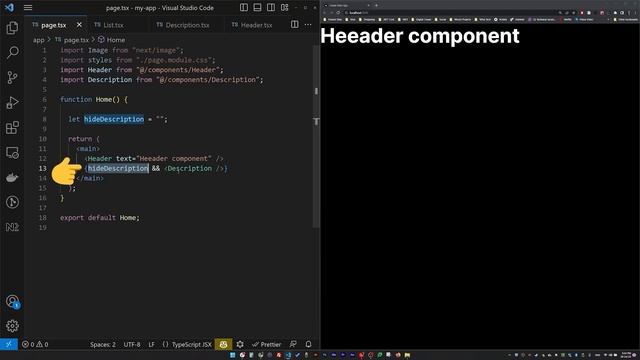
Task: Open Prettier formatter status
Action: click(267, 344)
